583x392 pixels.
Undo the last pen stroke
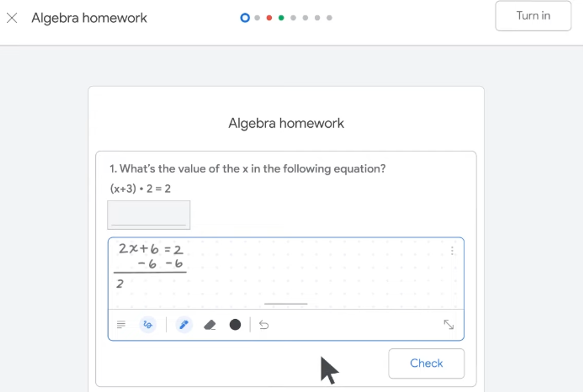[x=264, y=325]
